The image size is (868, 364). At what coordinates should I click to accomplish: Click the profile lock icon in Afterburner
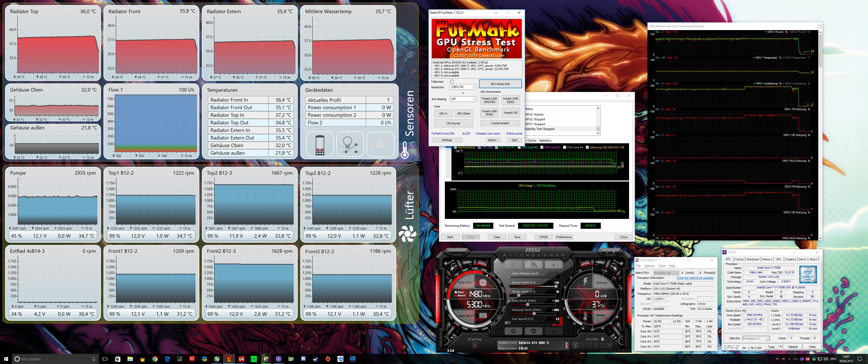[602, 339]
